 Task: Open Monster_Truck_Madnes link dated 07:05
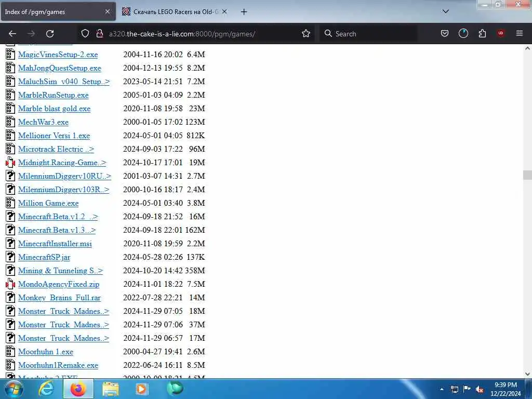(x=63, y=312)
